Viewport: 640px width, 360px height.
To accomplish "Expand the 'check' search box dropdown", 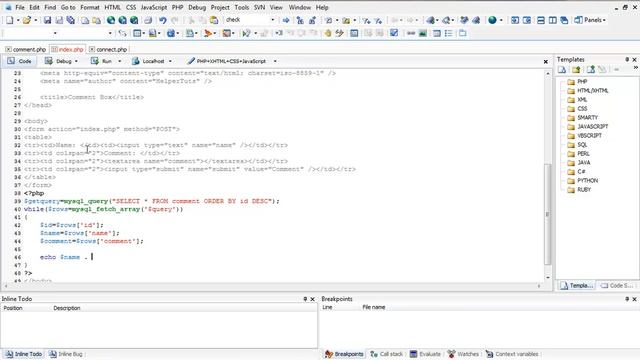I will pyautogui.click(x=273, y=20).
